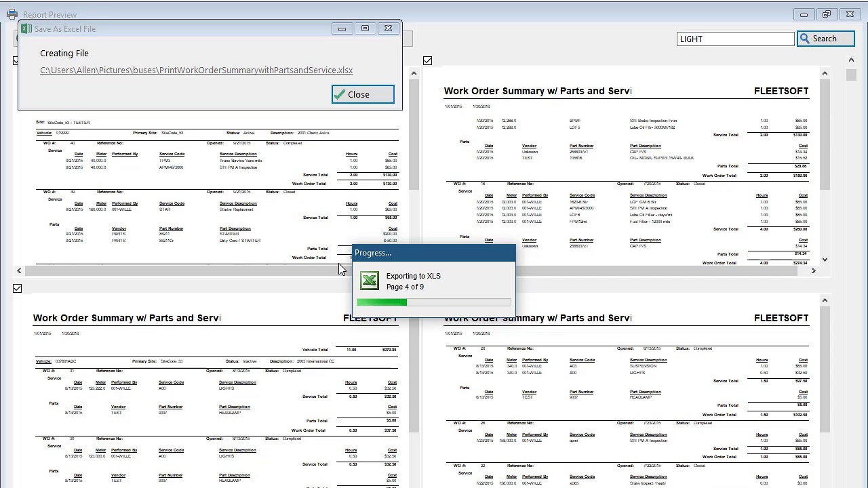Uncheck the page checkbox below the search field
The width and height of the screenshot is (868, 488).
(427, 61)
